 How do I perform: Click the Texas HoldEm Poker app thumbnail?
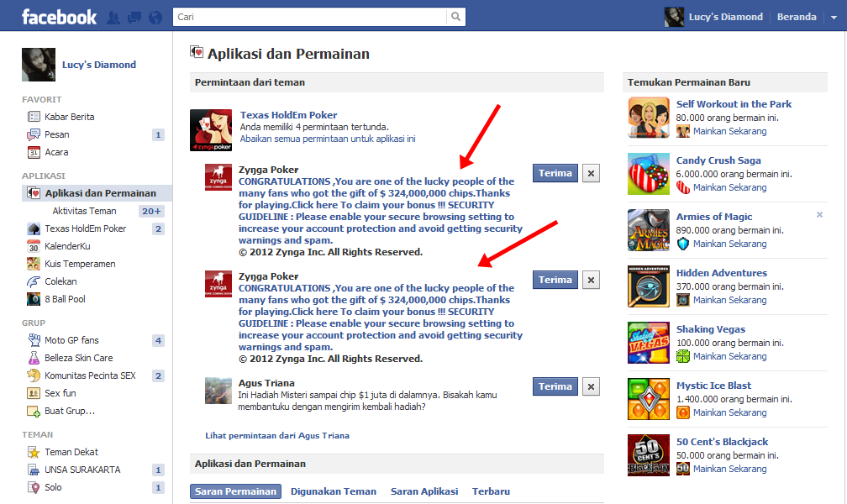(x=211, y=130)
